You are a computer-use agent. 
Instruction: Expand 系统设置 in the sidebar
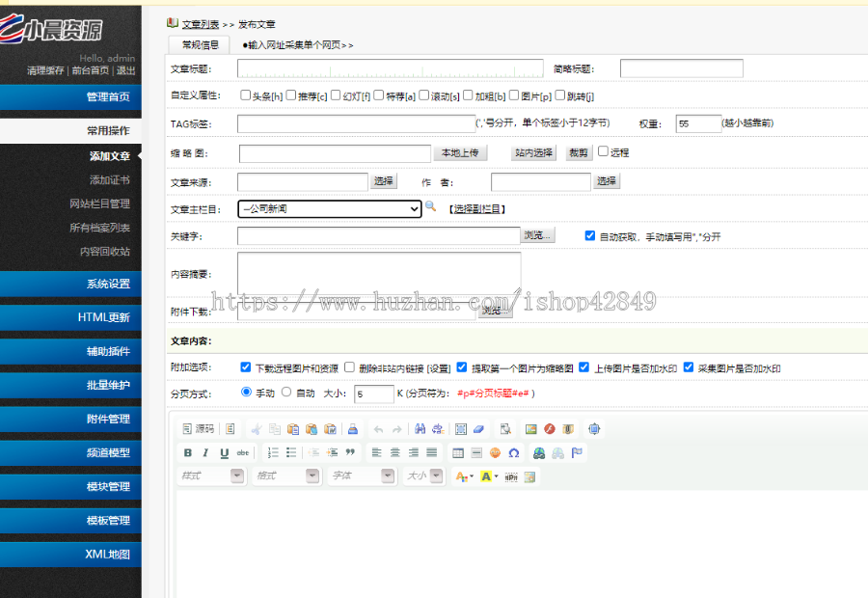70,284
